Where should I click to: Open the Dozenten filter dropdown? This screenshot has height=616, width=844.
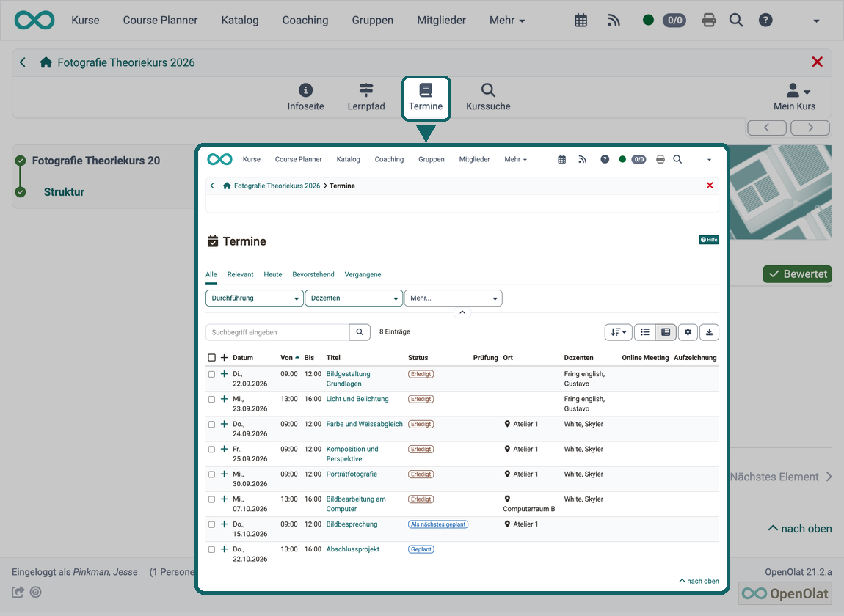coord(354,298)
